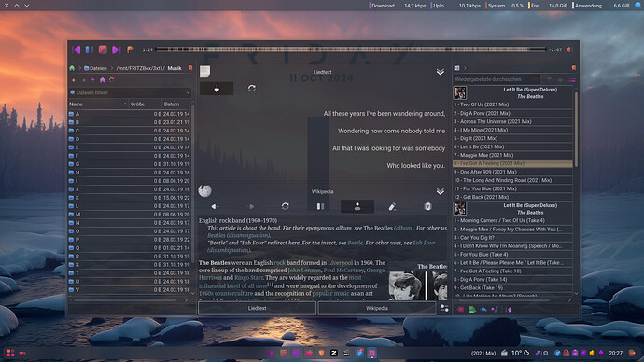
Task: Open the playlist search options menu
Action: pyautogui.click(x=572, y=79)
